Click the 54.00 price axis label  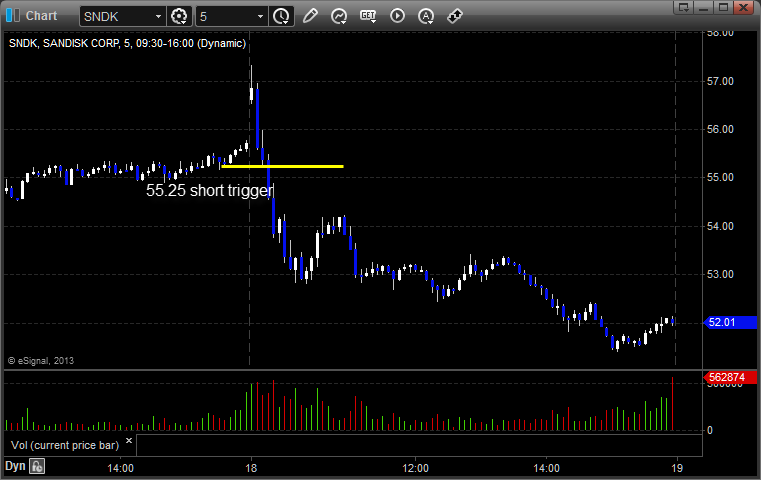pos(720,226)
